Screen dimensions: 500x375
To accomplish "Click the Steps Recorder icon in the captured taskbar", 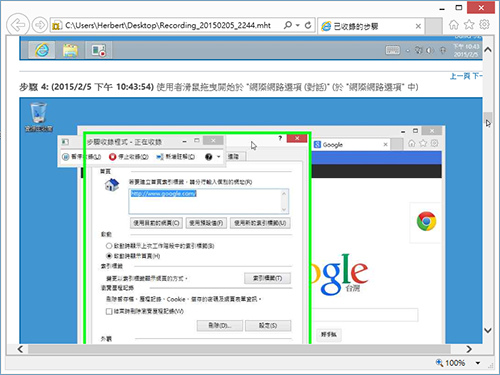I will 98,50.
